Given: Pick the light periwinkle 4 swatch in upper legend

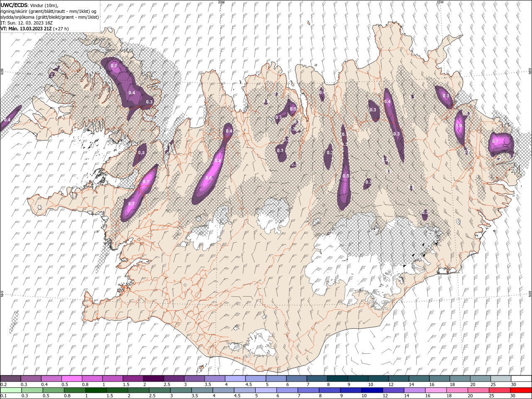Looking at the screenshot, I should pos(235,378).
